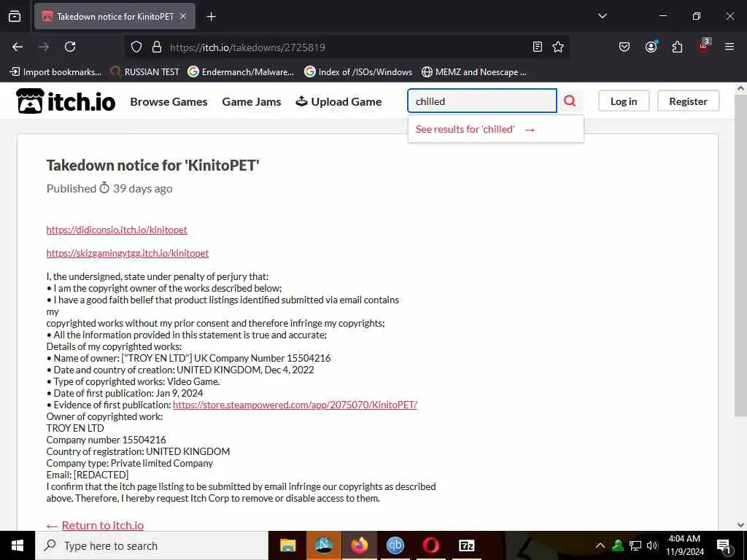Viewport: 747px width, 560px height.
Task: Open a new tab with plus button
Action: (x=211, y=17)
